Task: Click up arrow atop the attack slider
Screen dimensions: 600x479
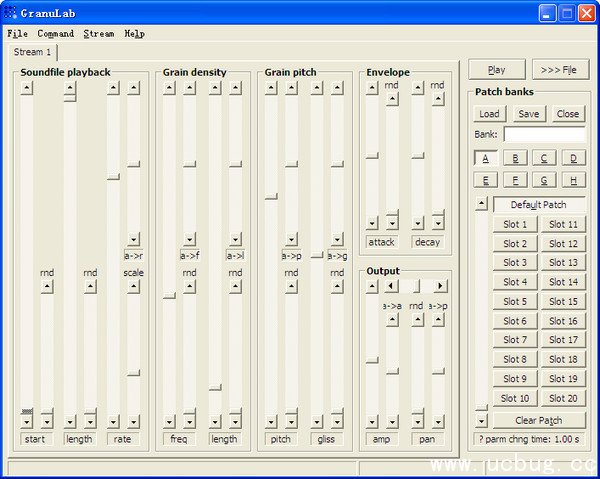Action: pos(372,88)
